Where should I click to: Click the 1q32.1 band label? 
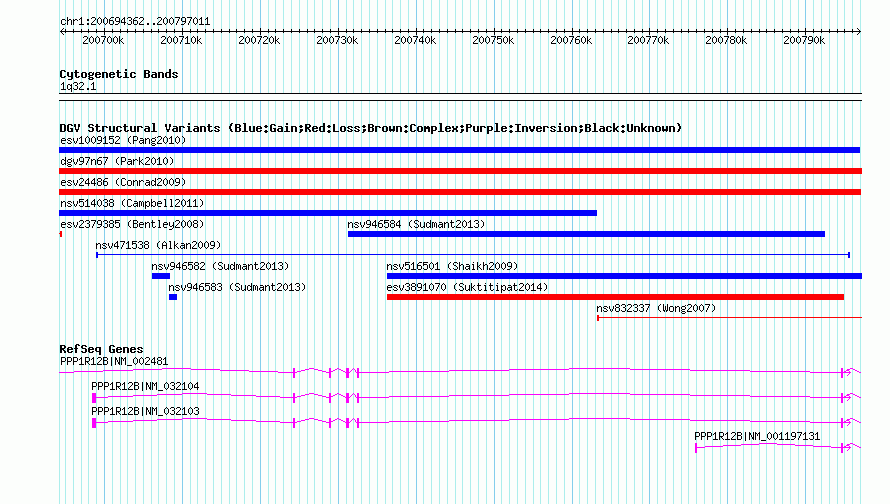78,87
